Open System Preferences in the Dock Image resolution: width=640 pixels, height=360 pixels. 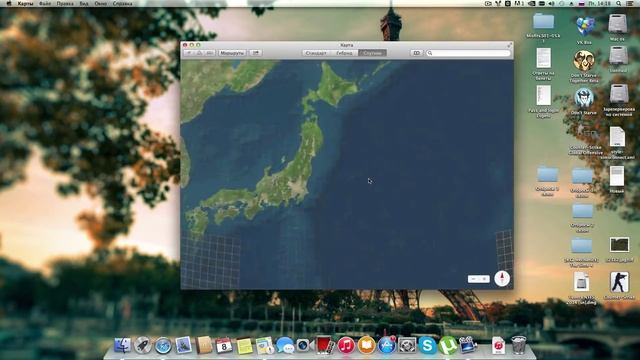pos(407,346)
